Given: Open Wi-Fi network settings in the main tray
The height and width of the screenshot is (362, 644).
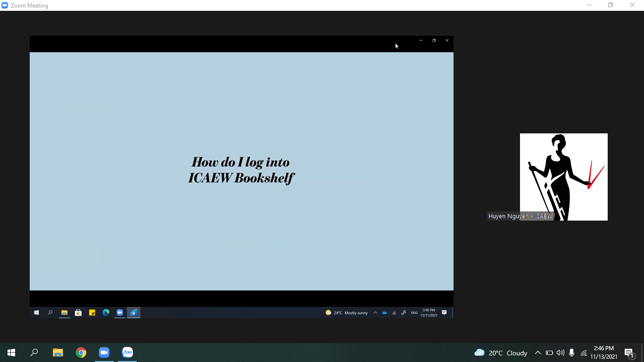Looking at the screenshot, I should click(584, 353).
